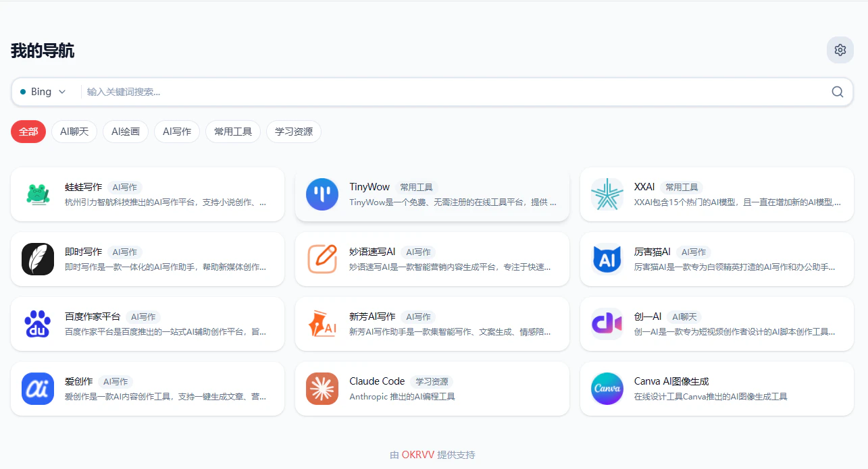The image size is (868, 469).
Task: Follow the OKRVV footer link
Action: pyautogui.click(x=418, y=455)
